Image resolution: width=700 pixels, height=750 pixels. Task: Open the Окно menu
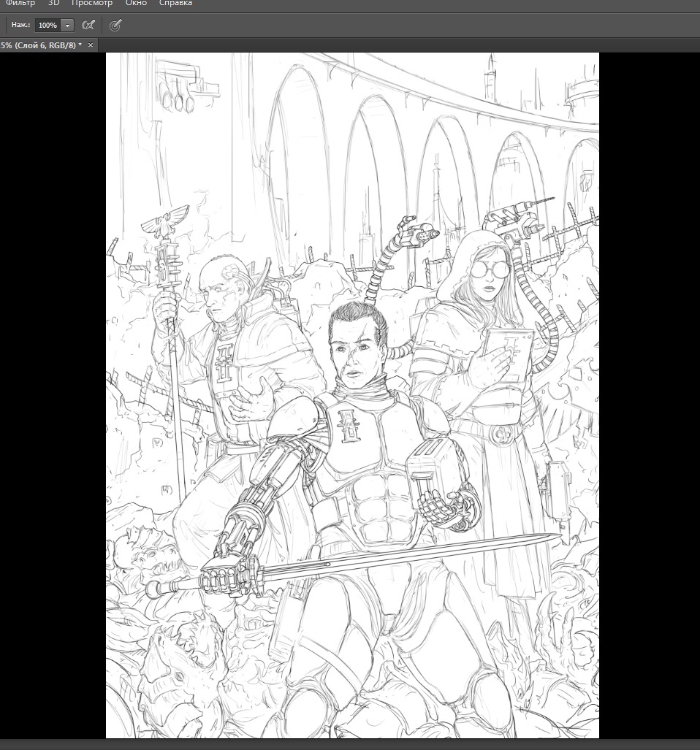136,3
